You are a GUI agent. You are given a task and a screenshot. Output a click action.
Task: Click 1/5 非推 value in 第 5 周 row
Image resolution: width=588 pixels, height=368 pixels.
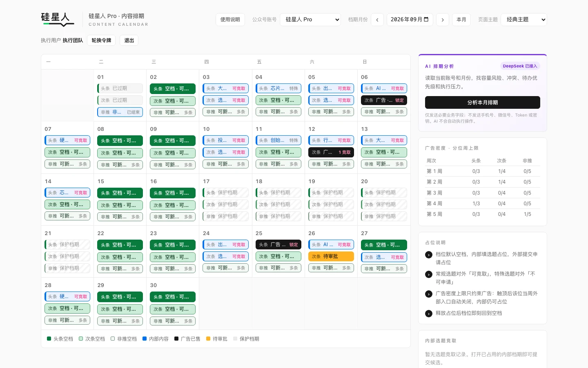[x=528, y=214]
